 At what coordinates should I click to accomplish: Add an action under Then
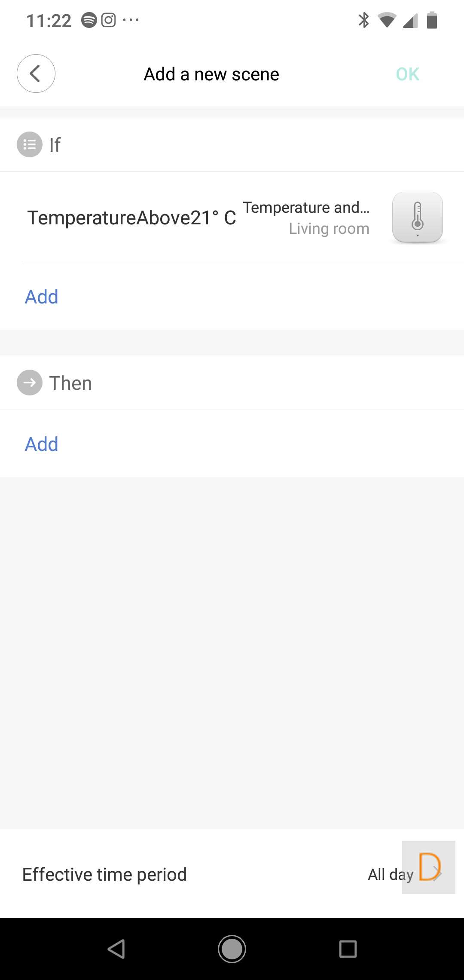42,444
